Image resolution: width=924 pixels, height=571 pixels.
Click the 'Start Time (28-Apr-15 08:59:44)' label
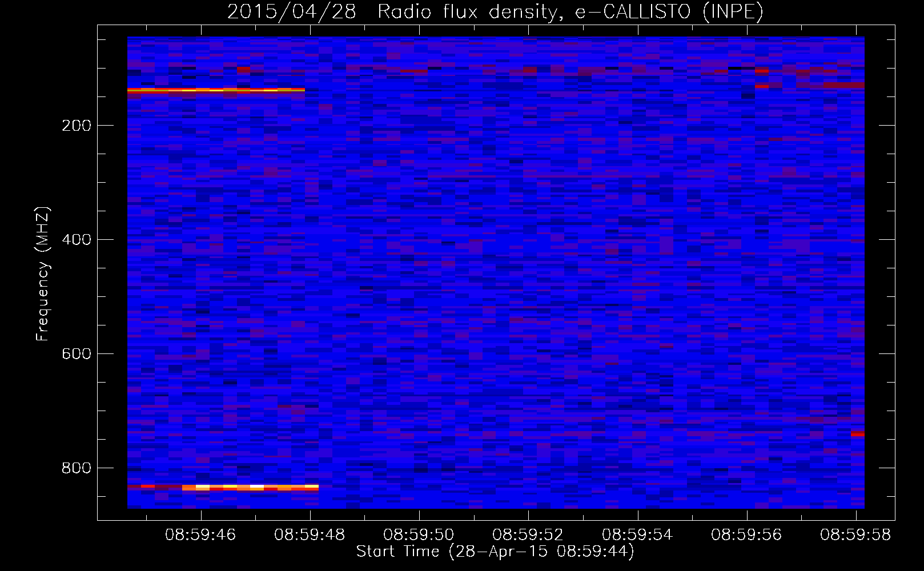click(x=495, y=552)
